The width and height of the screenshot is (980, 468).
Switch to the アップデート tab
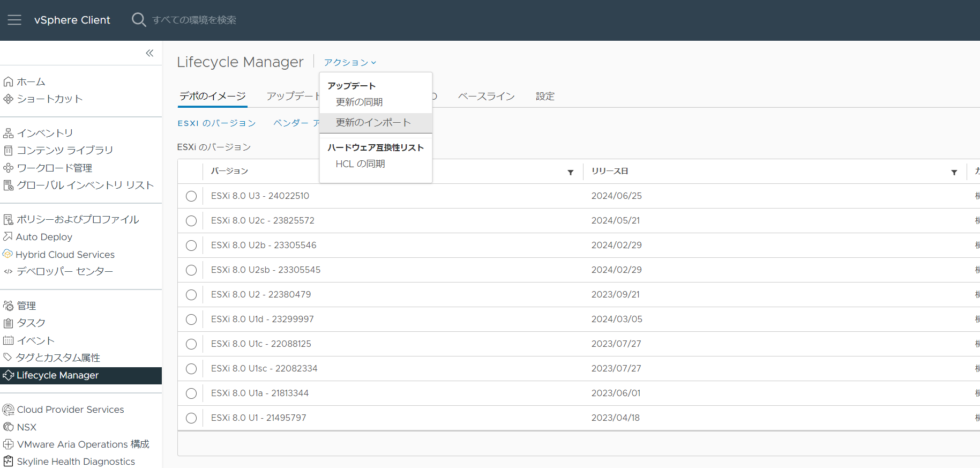[x=293, y=96]
